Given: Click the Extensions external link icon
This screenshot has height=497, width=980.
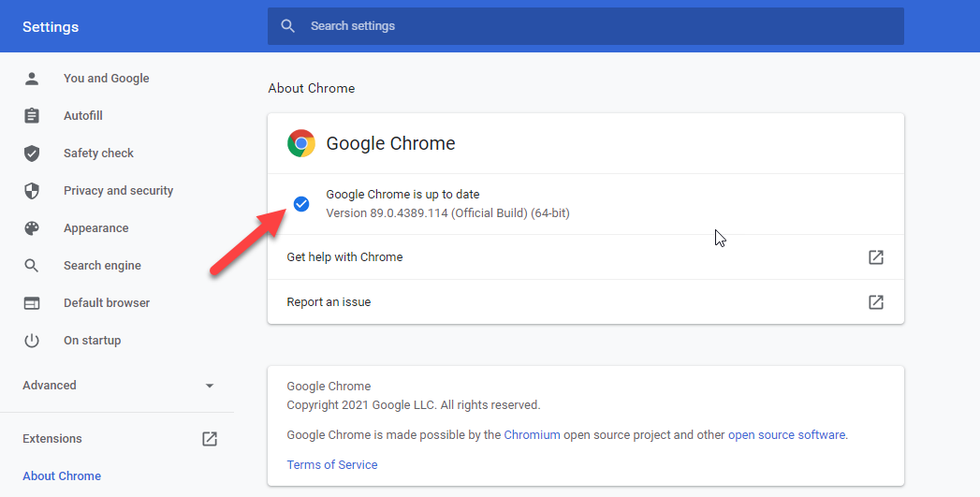Looking at the screenshot, I should (x=210, y=439).
